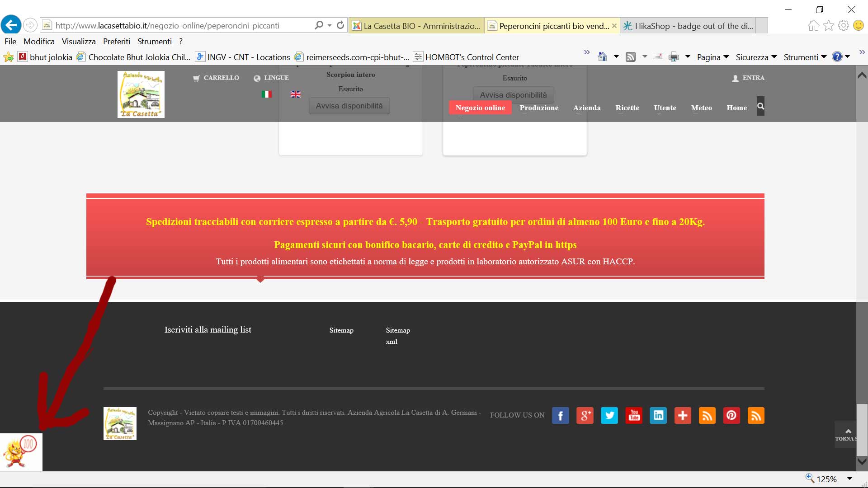Screen dimensions: 868x488
Task: Open the Sicurezza toolbar dropdown
Action: point(756,57)
